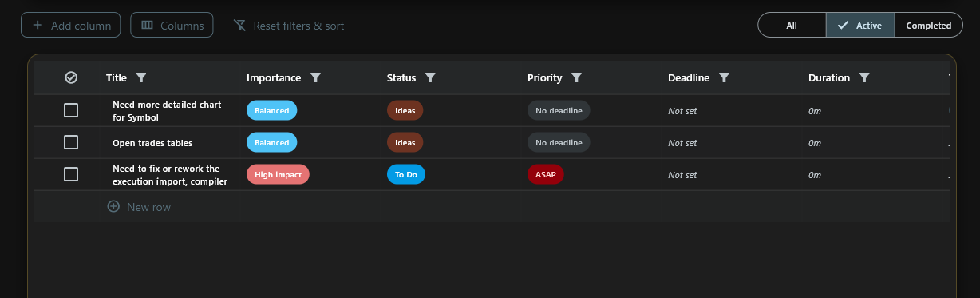Check the 'Need more detailed chart' row checkbox

(71, 110)
